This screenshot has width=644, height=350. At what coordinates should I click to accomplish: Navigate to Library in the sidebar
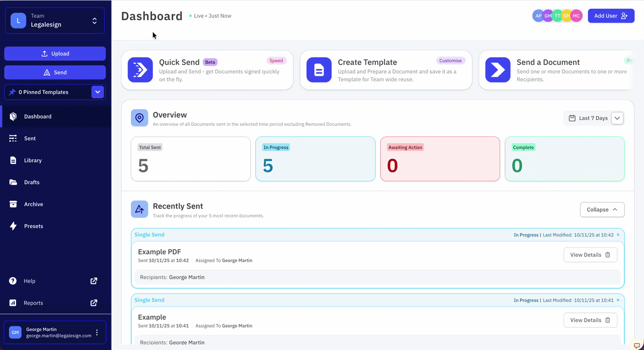point(33,160)
